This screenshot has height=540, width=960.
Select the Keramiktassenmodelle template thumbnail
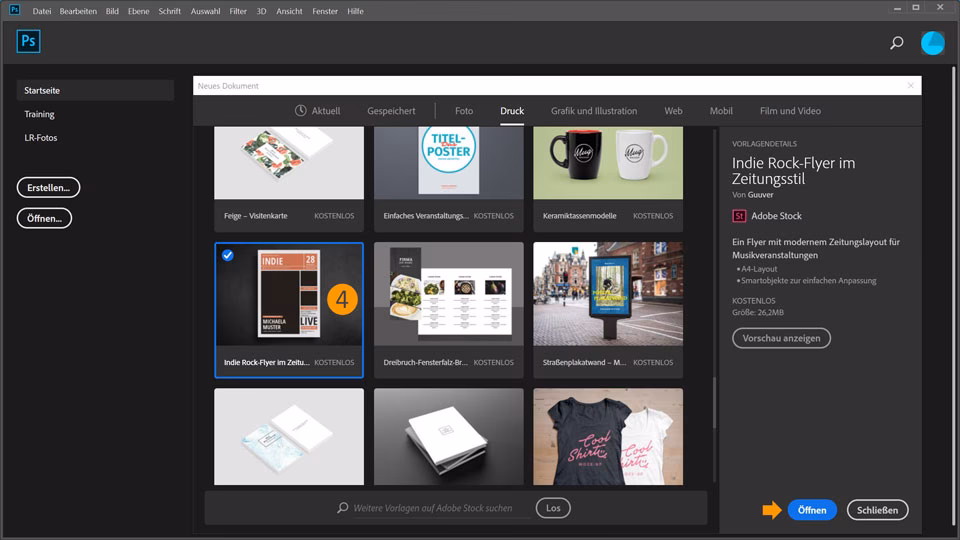click(x=608, y=163)
